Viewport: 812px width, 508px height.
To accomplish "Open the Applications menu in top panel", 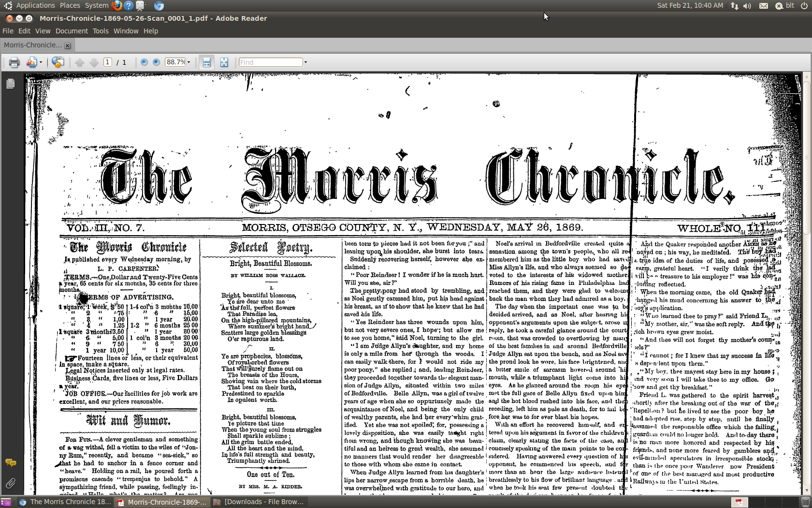I will 35,5.
